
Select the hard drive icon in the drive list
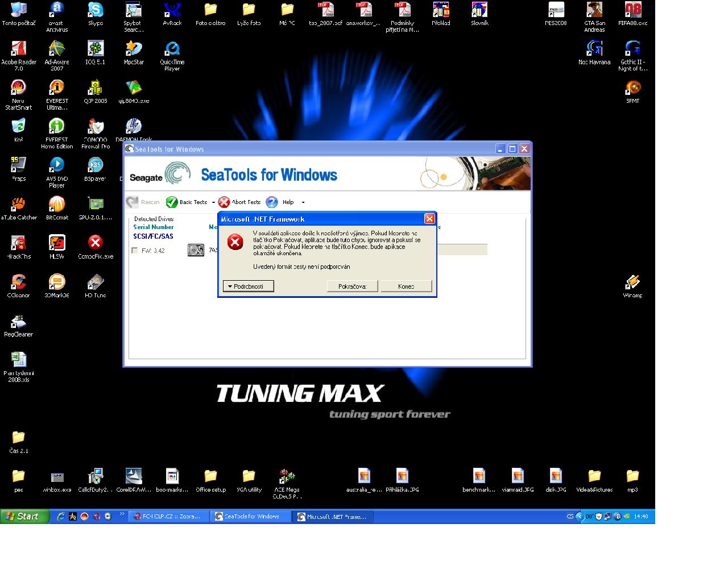click(196, 250)
